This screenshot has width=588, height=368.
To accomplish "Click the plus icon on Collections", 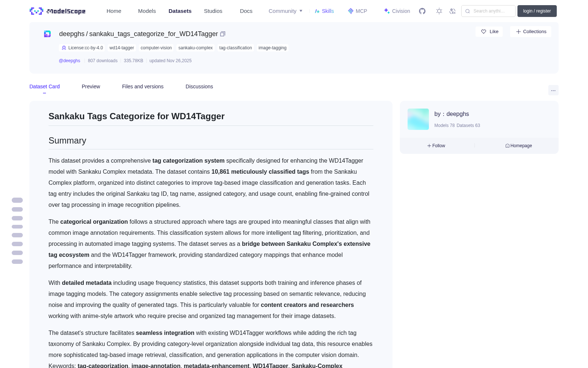I will click(x=519, y=32).
